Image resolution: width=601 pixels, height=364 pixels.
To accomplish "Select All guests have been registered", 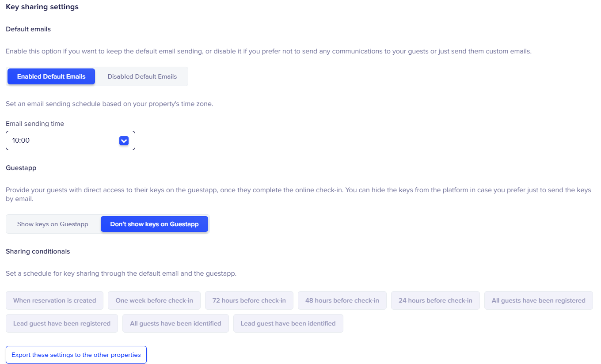I will click(x=538, y=300).
